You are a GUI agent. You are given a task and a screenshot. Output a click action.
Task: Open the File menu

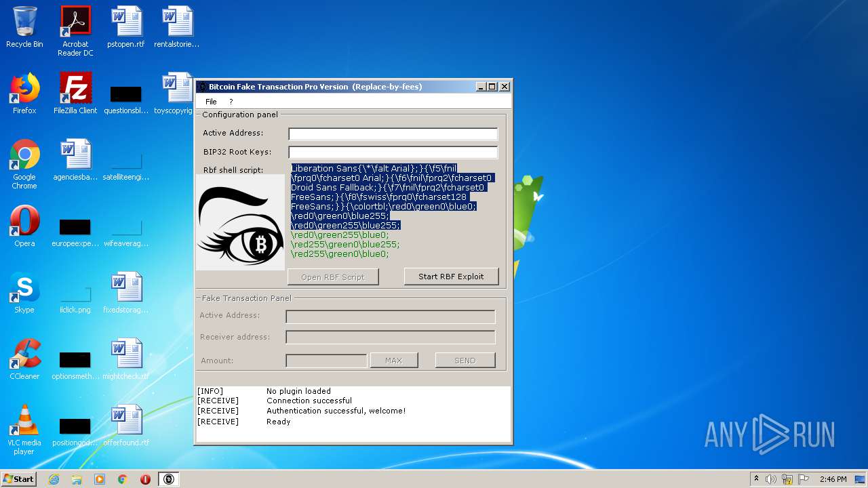[x=211, y=102]
